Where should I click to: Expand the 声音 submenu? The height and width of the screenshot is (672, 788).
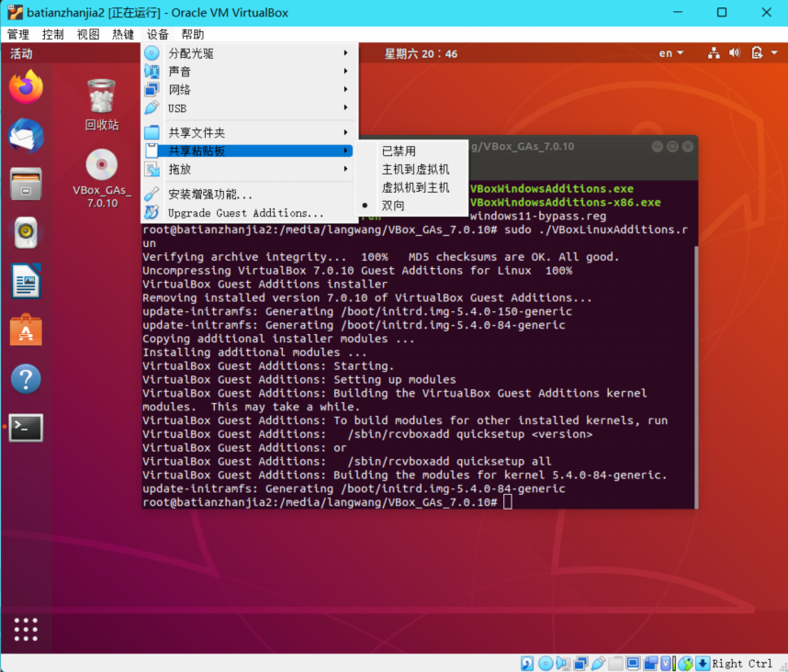(x=249, y=72)
